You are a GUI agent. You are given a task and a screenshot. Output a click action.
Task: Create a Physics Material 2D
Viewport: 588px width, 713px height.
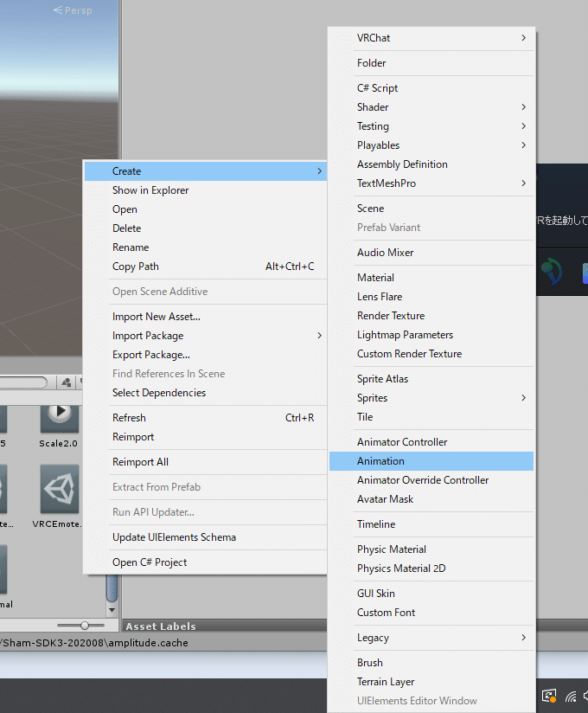(431, 568)
